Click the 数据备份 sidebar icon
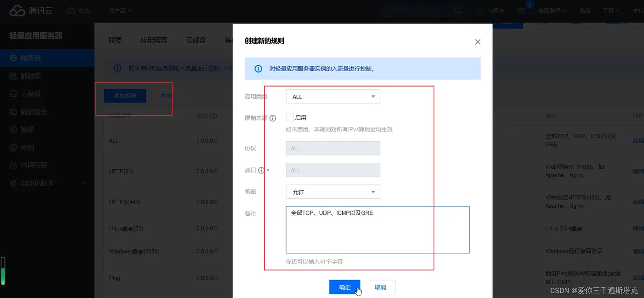 tap(13, 112)
